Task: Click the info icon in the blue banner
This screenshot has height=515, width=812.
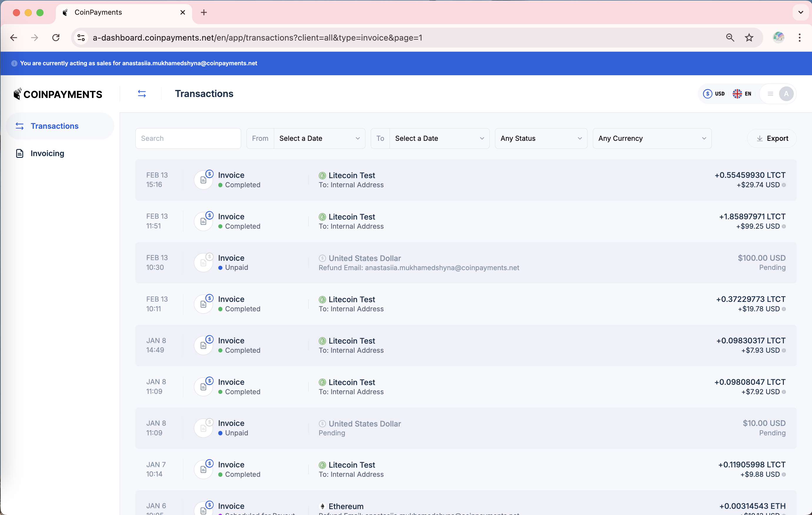Action: pos(14,63)
